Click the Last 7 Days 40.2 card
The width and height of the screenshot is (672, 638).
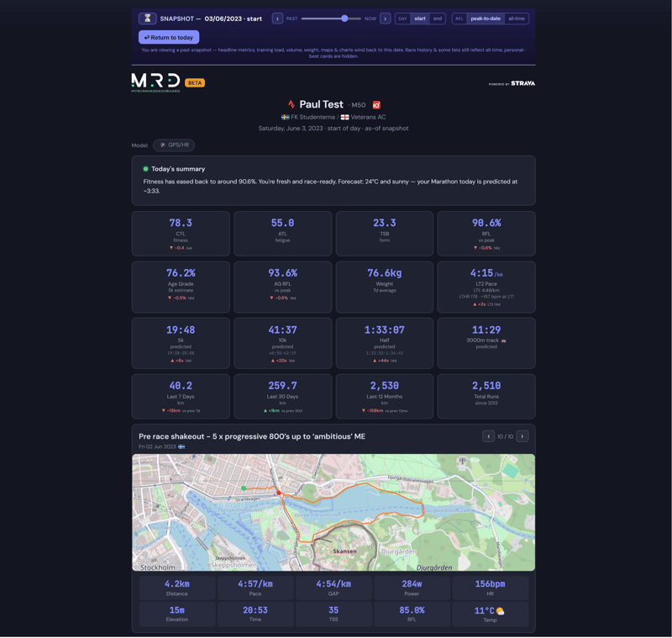pos(181,396)
